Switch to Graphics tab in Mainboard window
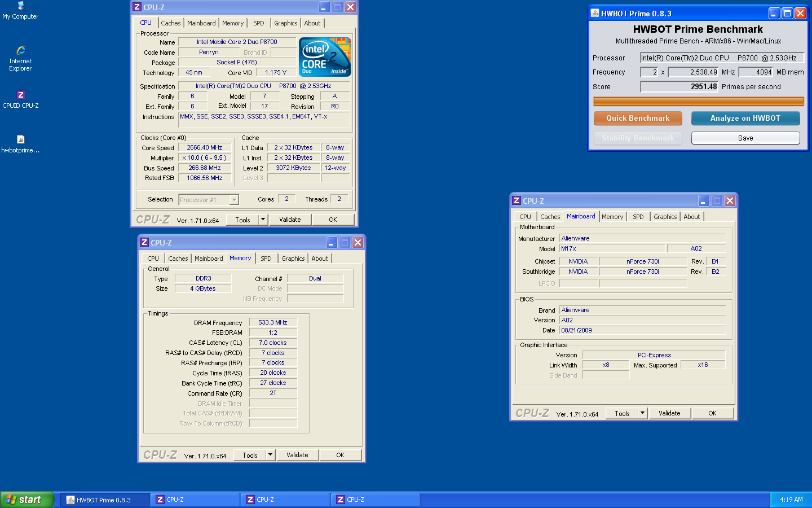Viewport: 812px width, 508px height. click(x=665, y=217)
